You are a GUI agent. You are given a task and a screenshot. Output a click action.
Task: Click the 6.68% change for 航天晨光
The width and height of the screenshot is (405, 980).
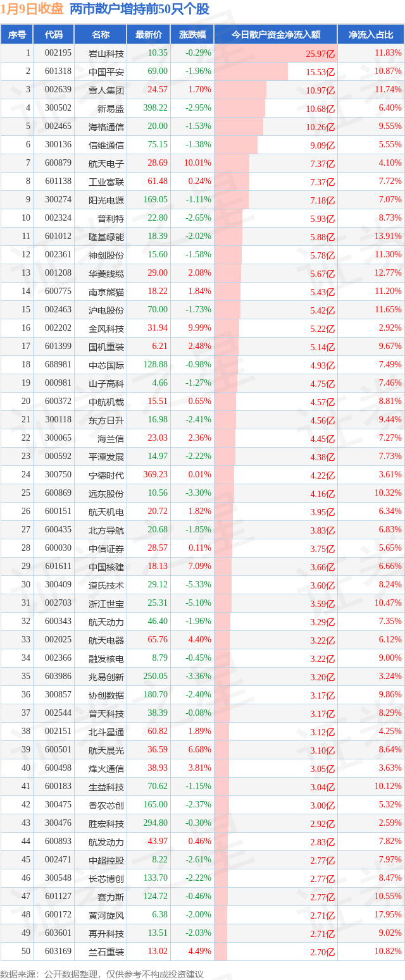pos(201,750)
